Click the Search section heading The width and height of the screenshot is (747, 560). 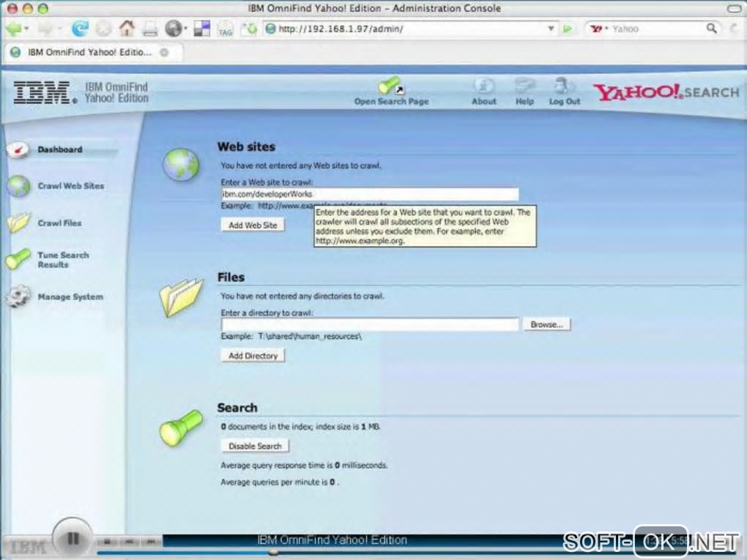tap(237, 408)
